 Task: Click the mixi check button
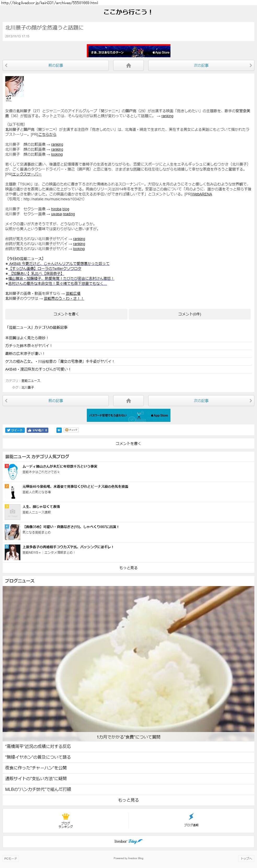[71, 430]
